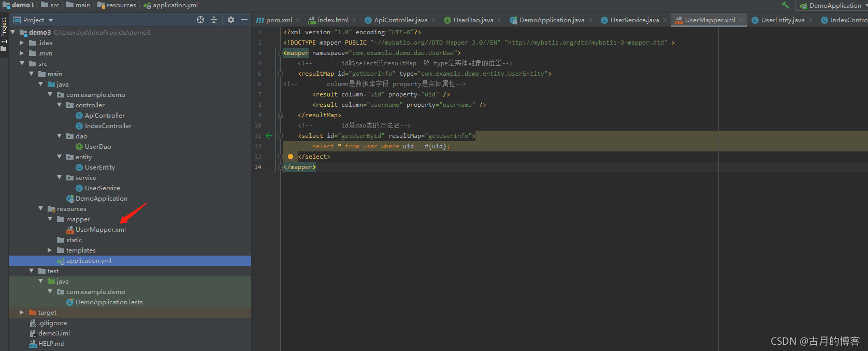Screen dimensions: 868x351
Task: Expand the templates folder
Action: (50, 250)
